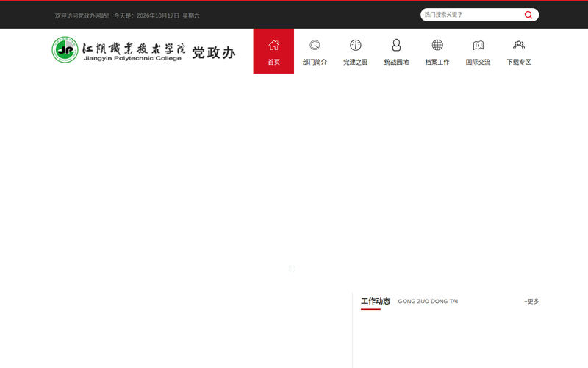The width and height of the screenshot is (588, 368).
Task: Focus the 热门搜索关键字 search field
Action: pyautogui.click(x=473, y=15)
